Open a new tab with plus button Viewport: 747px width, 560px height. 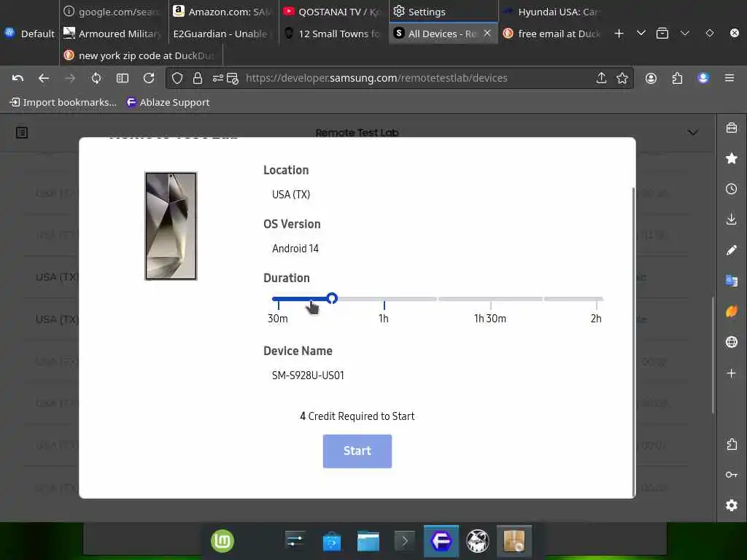click(619, 34)
